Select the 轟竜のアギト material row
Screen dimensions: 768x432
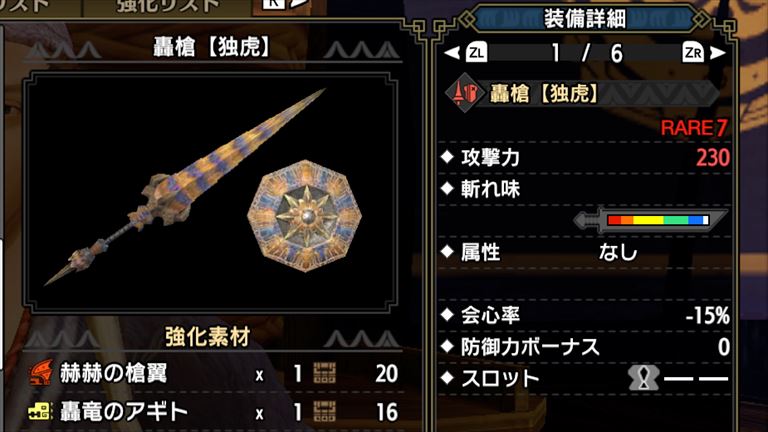214,411
